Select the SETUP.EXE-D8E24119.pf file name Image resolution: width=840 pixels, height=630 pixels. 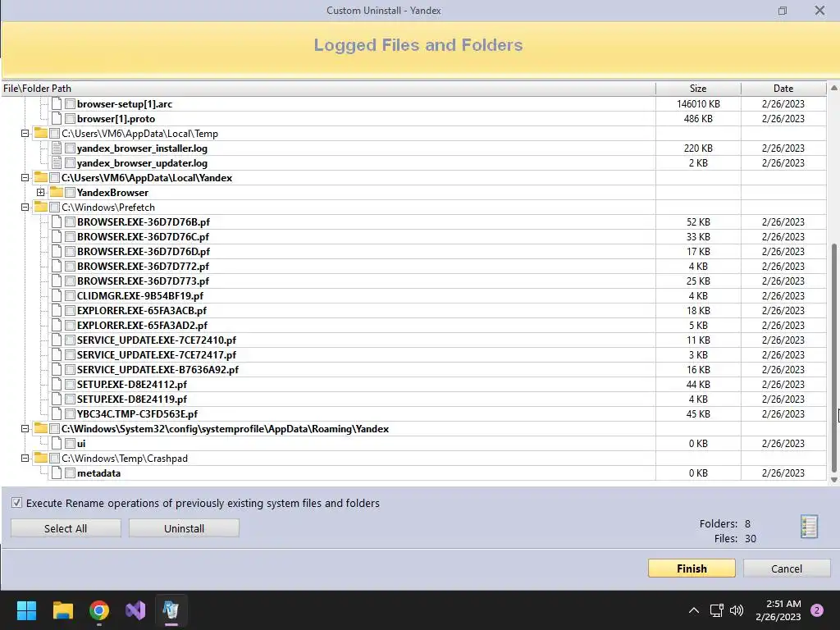pos(132,399)
